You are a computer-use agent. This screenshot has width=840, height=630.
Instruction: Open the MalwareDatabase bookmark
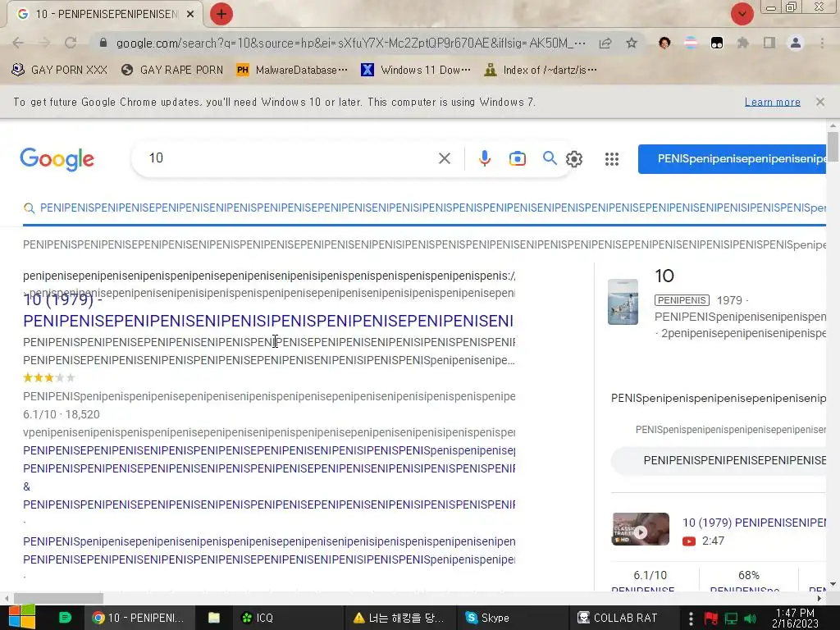(292, 70)
